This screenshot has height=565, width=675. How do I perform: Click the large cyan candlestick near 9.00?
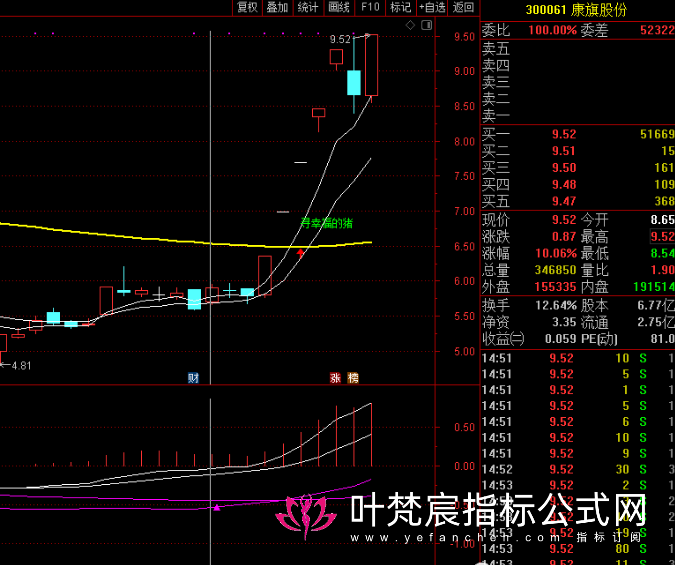[x=354, y=82]
